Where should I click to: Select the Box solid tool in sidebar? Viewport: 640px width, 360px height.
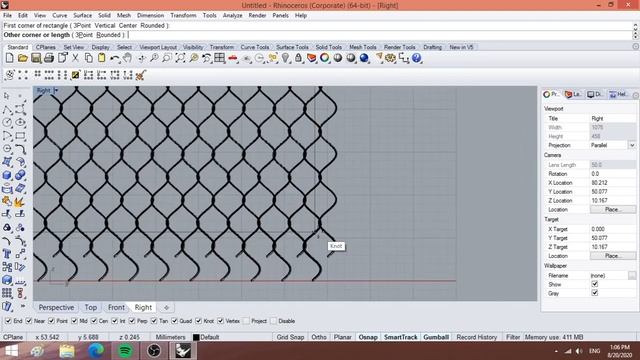pos(7,175)
